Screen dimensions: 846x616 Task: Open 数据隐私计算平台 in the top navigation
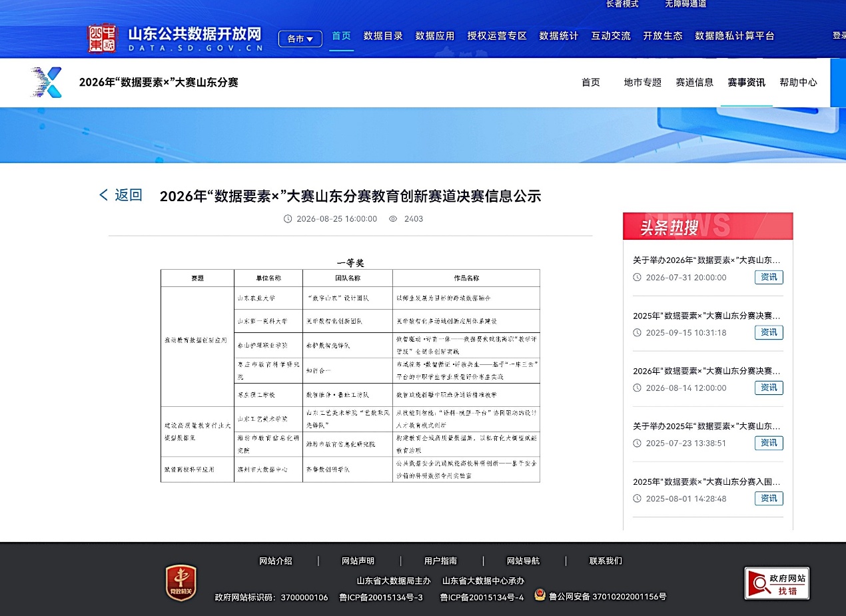[735, 36]
